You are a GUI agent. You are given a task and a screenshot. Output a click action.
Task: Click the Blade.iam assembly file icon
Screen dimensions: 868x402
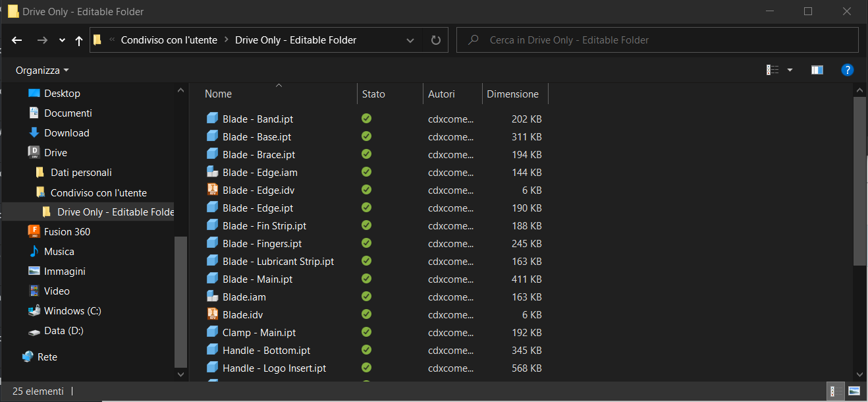(212, 297)
